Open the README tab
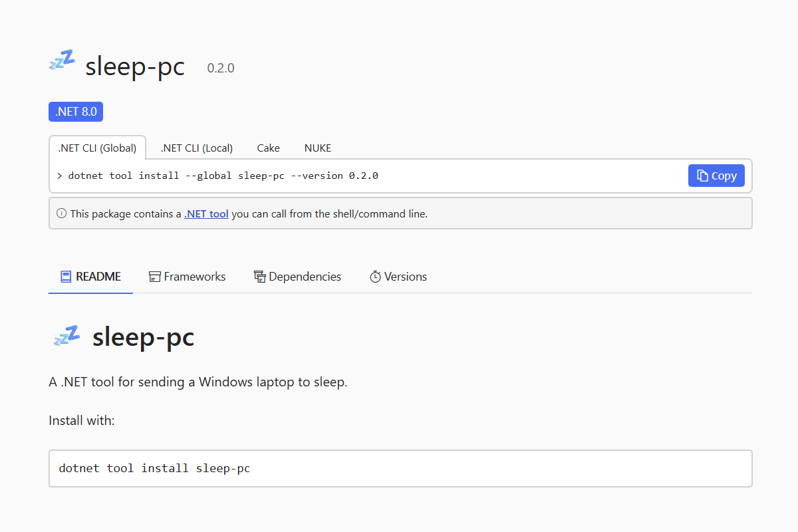Viewport: 798px width, 532px height. click(90, 277)
